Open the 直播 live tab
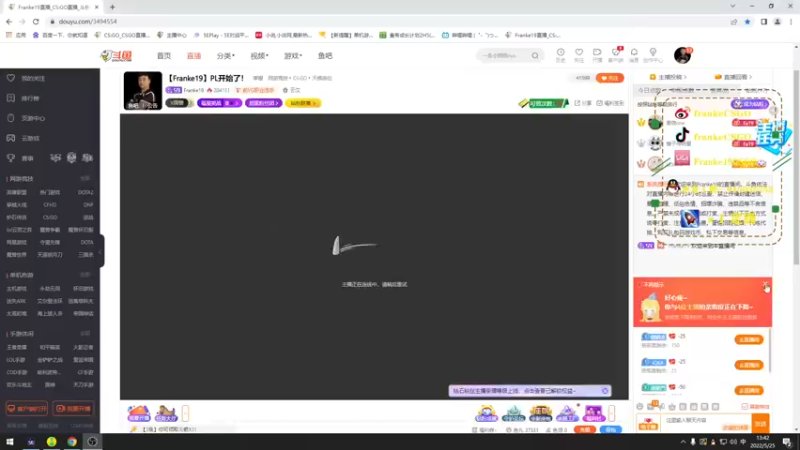This screenshot has width=800, height=450. click(193, 56)
